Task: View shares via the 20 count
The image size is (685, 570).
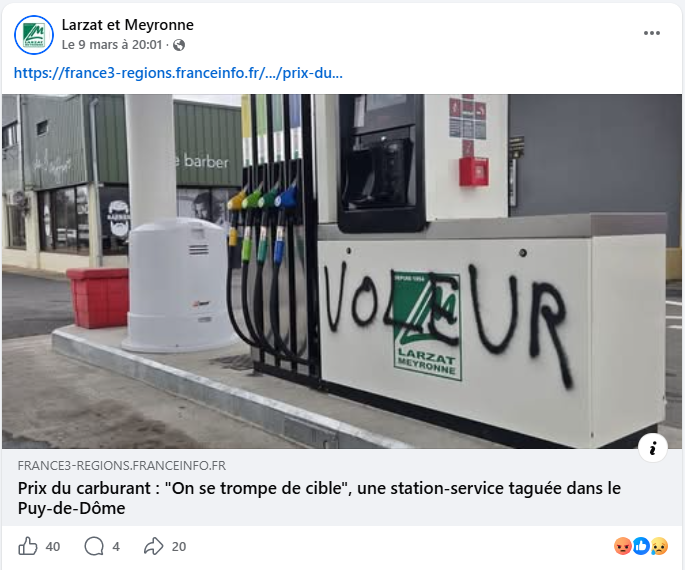Action: (179, 546)
